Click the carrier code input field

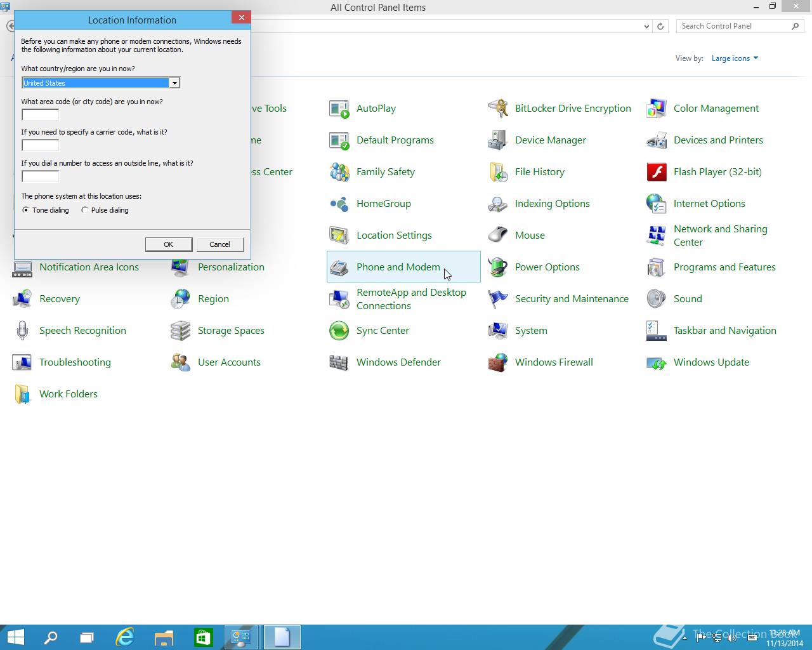click(x=40, y=145)
